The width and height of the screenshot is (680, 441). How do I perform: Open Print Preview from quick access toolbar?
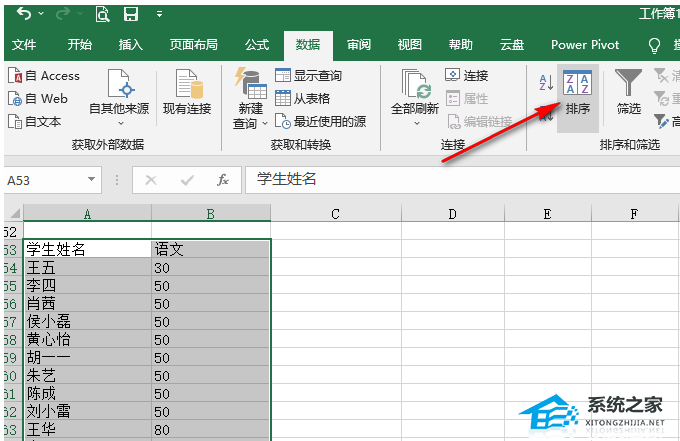click(x=103, y=14)
